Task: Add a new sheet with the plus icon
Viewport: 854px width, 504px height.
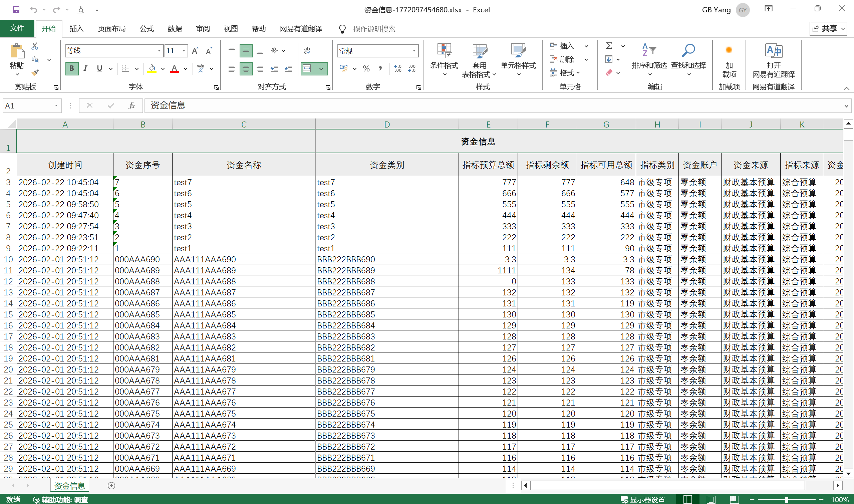Action: [111, 486]
